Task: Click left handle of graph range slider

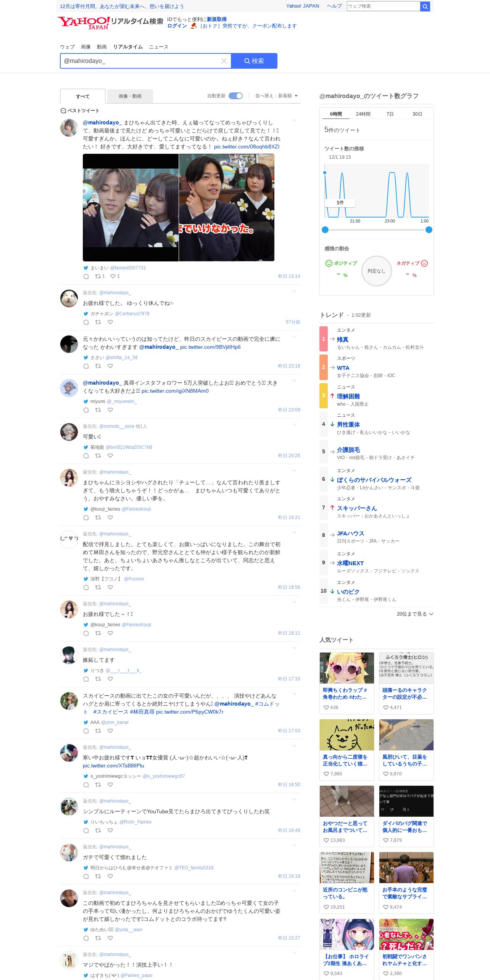Action: click(325, 230)
